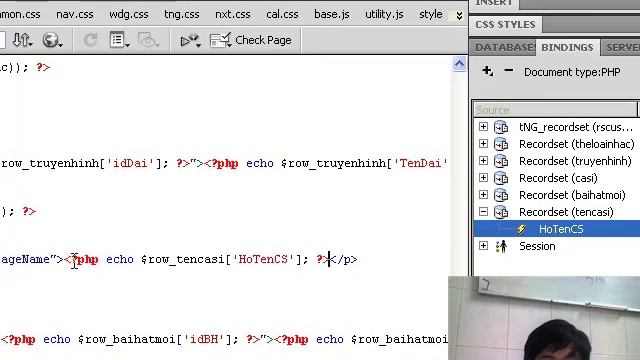Click the code view scroll up arrow
640x360 pixels.
point(459,64)
